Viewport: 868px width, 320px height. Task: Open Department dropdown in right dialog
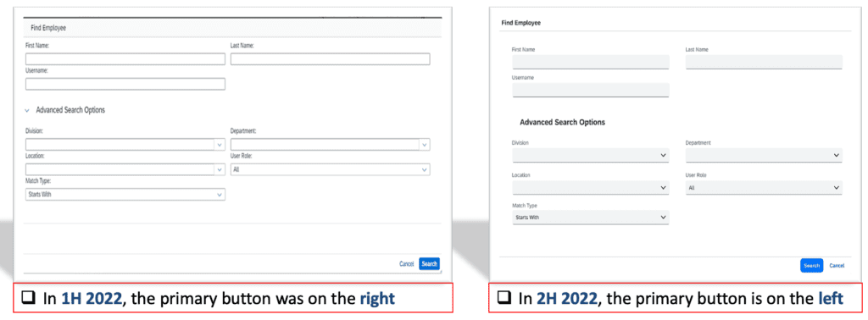tap(764, 155)
